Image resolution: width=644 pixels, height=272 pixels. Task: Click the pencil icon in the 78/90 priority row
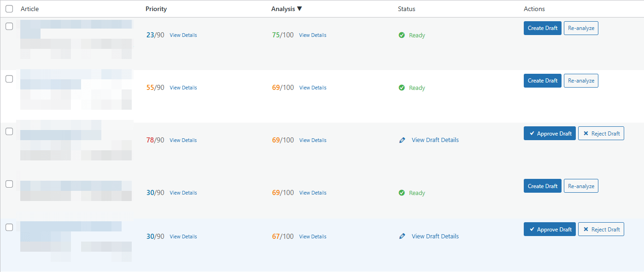tap(402, 140)
